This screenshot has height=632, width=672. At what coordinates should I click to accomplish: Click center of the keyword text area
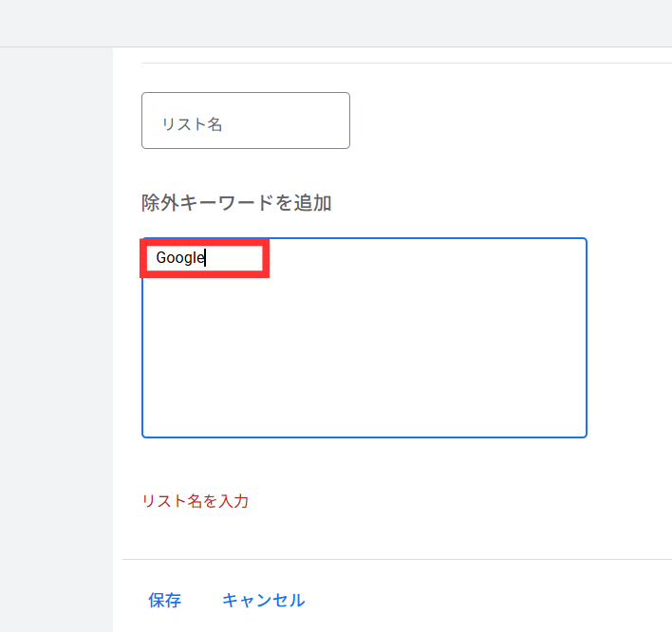coord(364,338)
